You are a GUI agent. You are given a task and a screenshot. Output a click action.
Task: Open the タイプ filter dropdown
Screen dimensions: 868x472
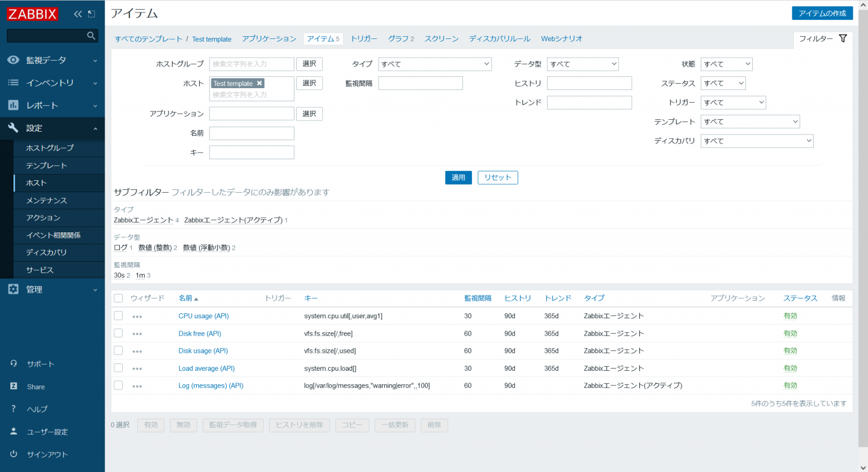(x=435, y=64)
